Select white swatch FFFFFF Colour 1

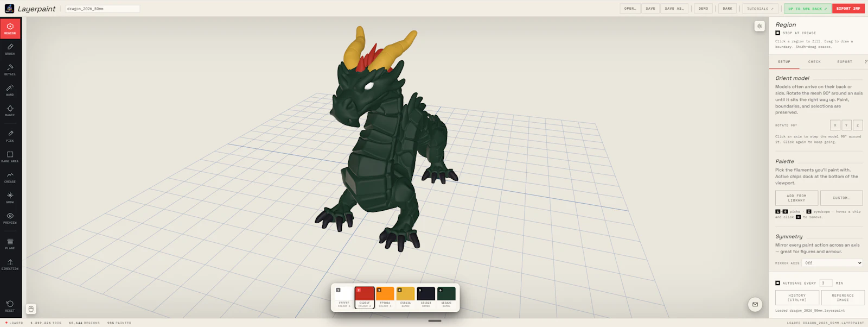tap(344, 298)
